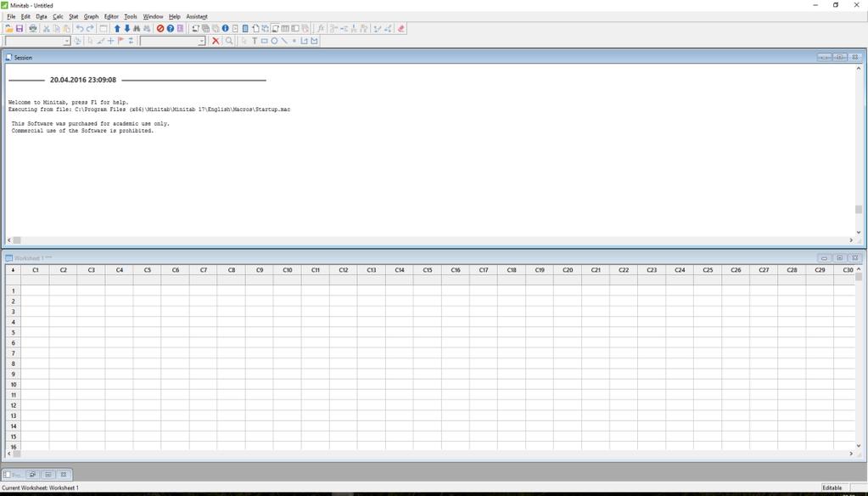Open the Calc menu
The height and width of the screenshot is (496, 868).
pos(58,17)
